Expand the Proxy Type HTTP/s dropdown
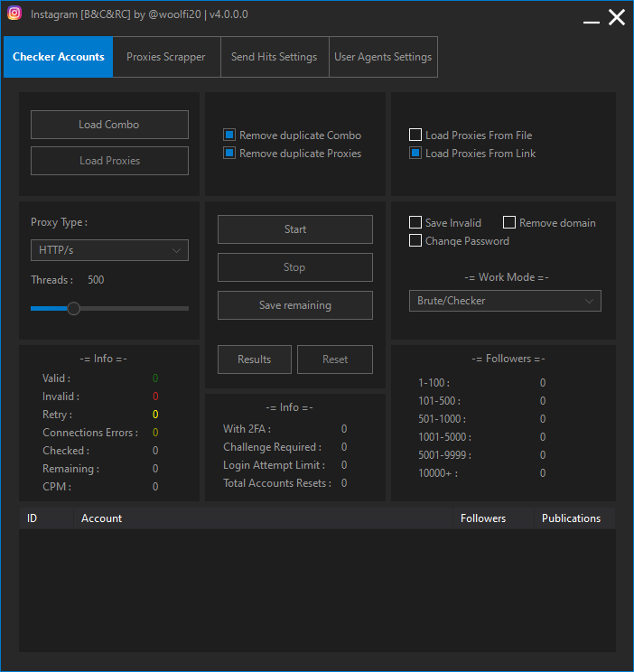Viewport: 634px width, 672px height. click(x=109, y=250)
